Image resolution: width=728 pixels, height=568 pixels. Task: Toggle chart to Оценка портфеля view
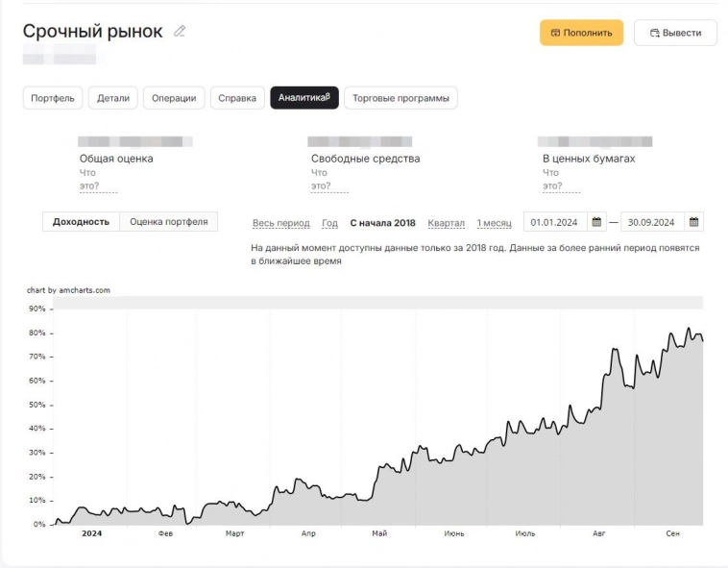tap(169, 222)
